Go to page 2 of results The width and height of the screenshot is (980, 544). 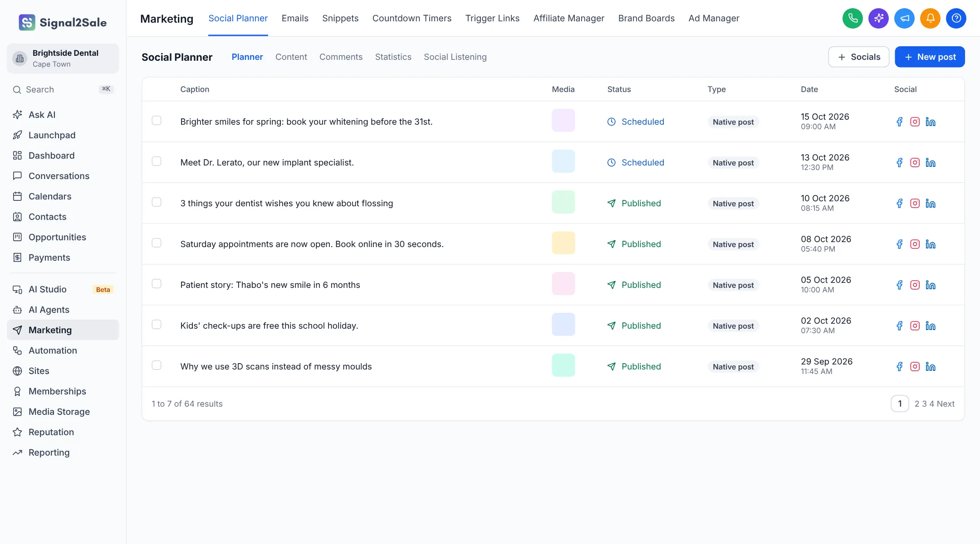[917, 403]
